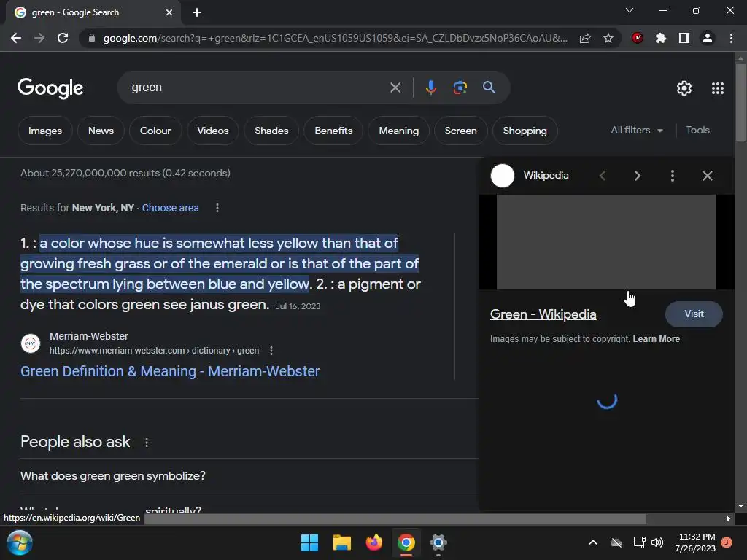The image size is (747, 560).
Task: Filter results by News
Action: tap(101, 131)
